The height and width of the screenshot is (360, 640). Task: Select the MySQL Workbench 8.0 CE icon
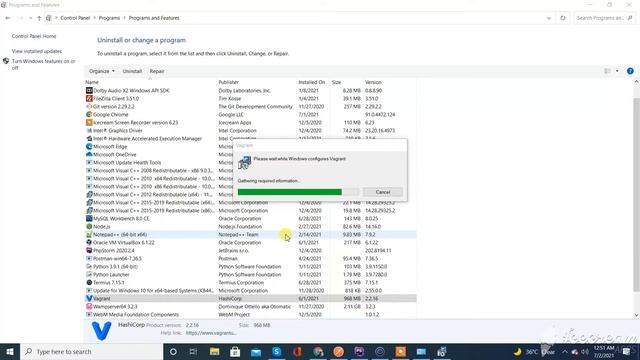click(x=89, y=218)
